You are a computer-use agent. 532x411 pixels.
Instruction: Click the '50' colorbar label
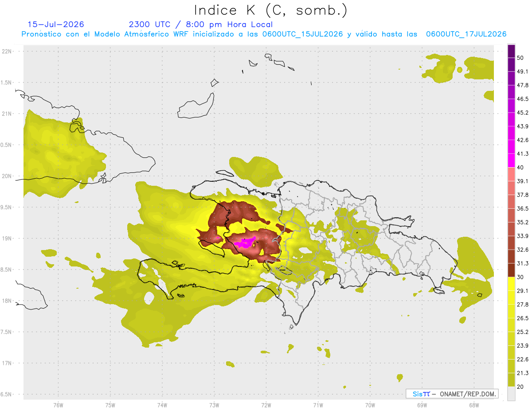pos(520,58)
